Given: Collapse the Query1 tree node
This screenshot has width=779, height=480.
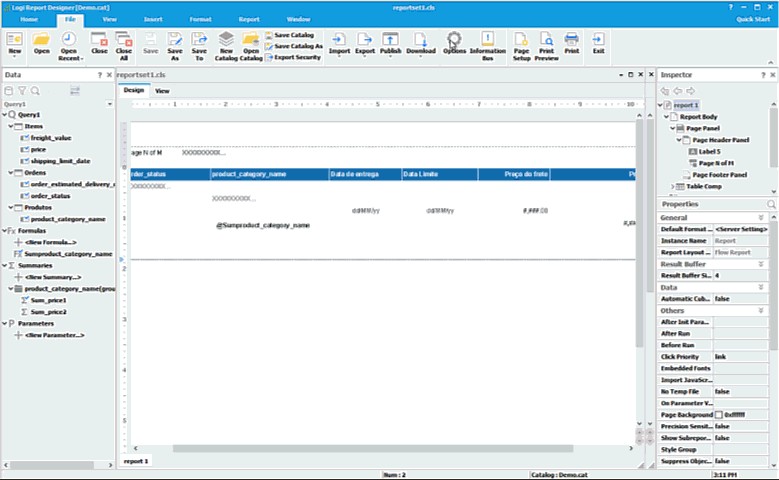Looking at the screenshot, I should click(4, 115).
